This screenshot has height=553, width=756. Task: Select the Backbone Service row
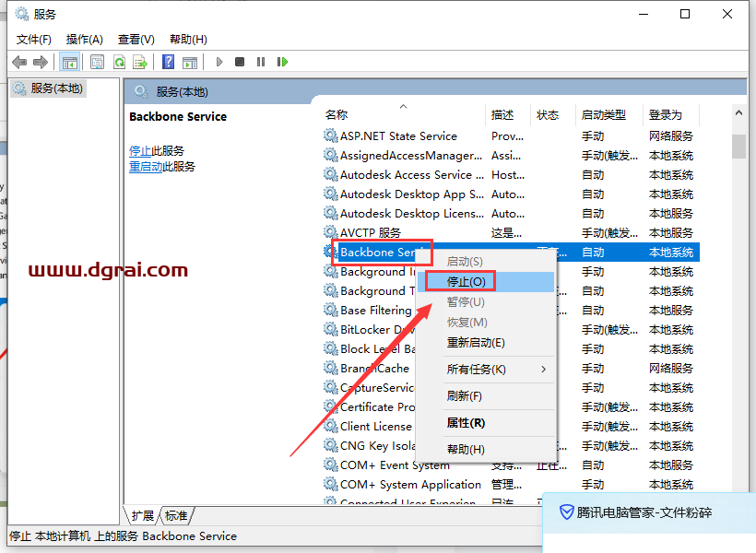click(x=511, y=252)
